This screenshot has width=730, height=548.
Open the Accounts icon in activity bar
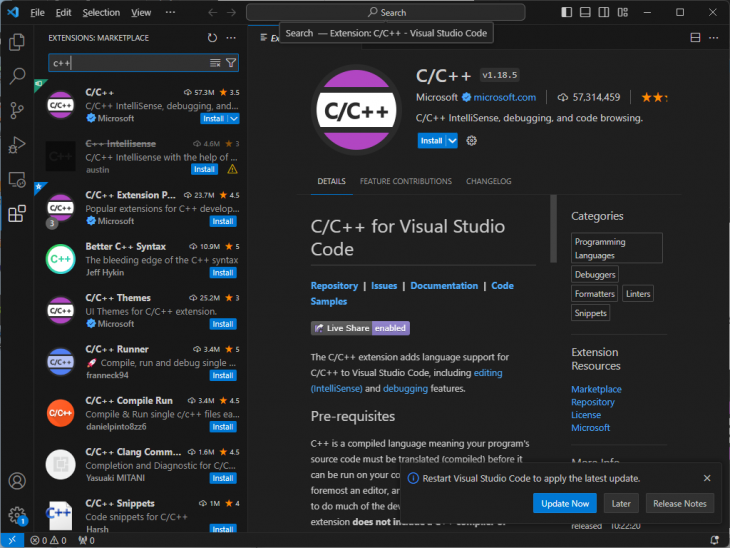tap(17, 482)
